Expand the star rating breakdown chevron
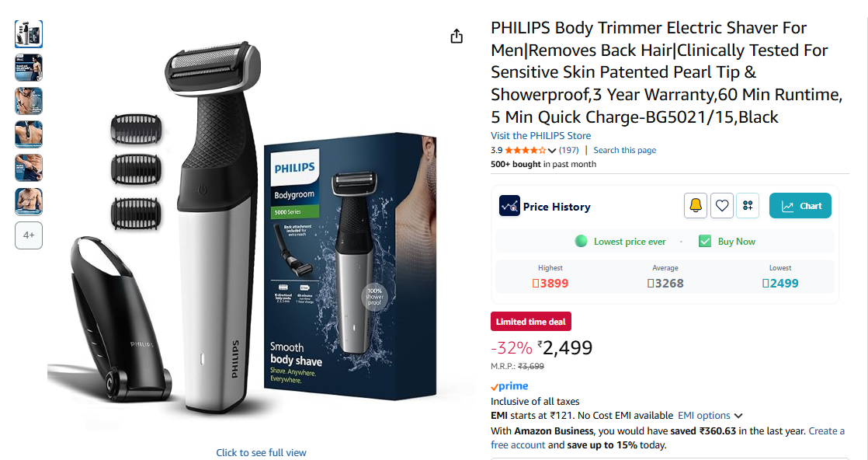 551,150
